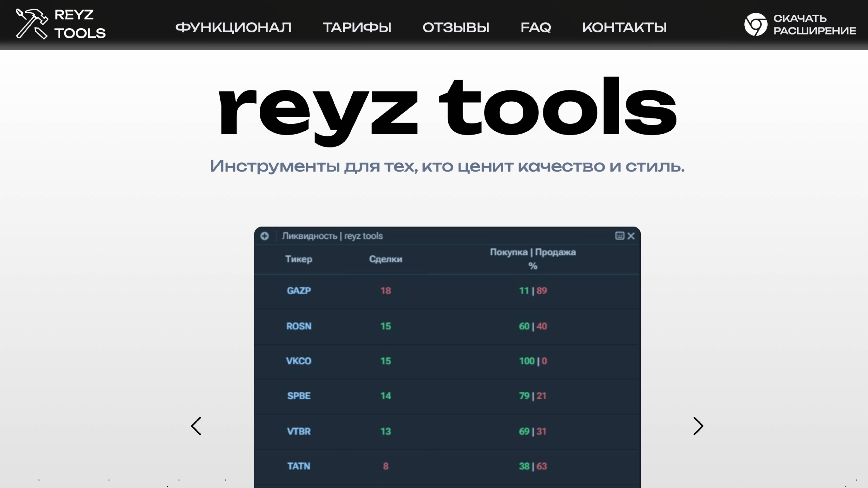Click the 69 | 31 ratio for VTBR
868x488 pixels.
point(533,431)
